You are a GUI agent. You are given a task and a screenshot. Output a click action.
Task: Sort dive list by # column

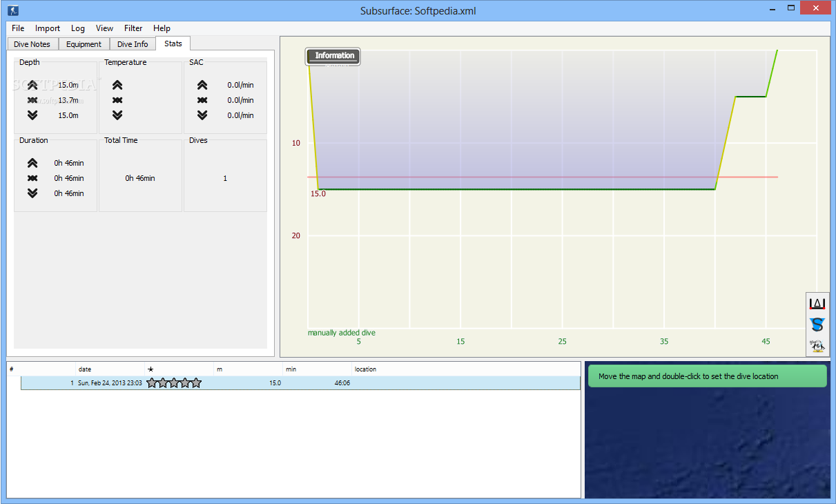tap(41, 369)
